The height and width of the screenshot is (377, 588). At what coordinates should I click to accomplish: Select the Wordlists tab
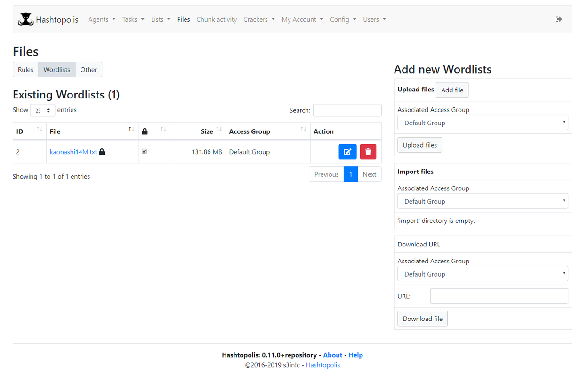[56, 69]
